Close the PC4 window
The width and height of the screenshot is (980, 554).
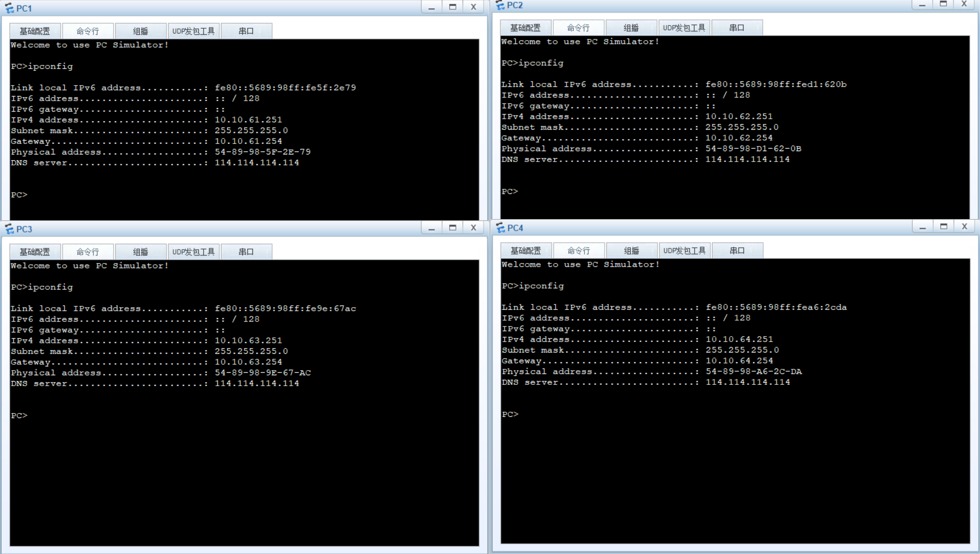point(964,227)
